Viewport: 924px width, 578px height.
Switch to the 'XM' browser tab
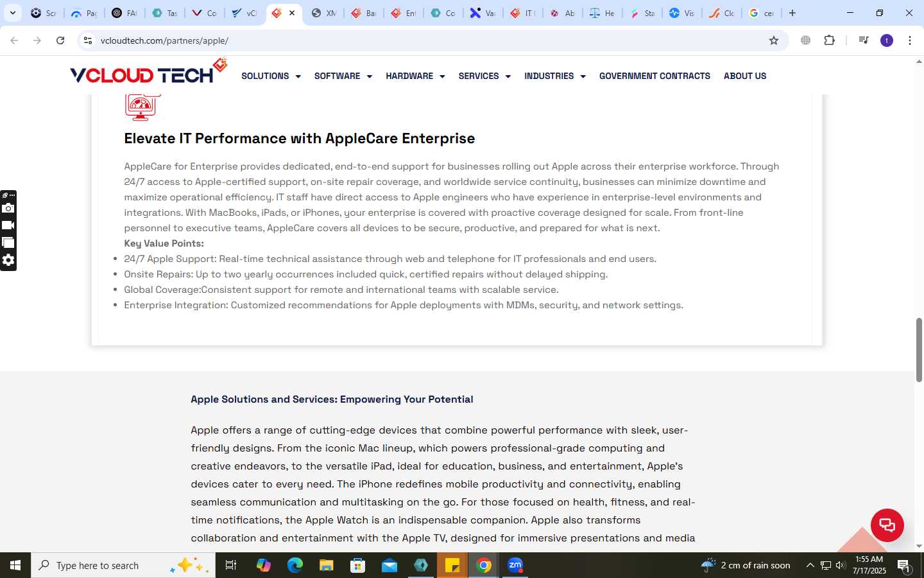(324, 13)
